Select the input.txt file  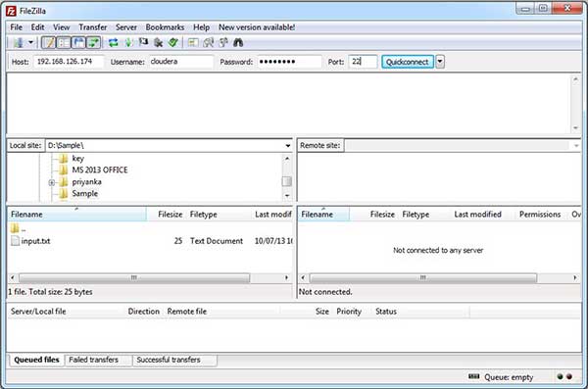point(35,241)
